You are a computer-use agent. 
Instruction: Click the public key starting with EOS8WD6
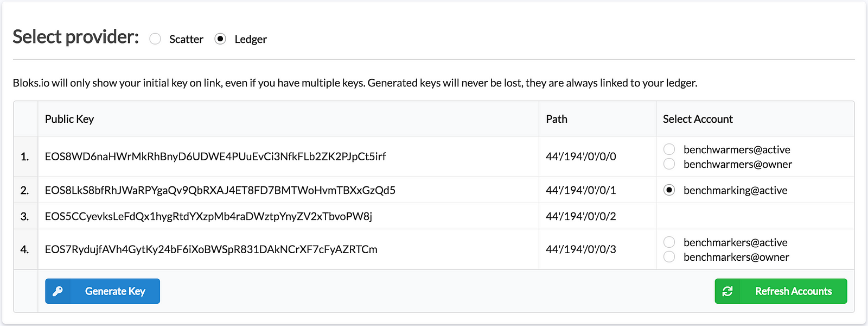click(x=215, y=156)
